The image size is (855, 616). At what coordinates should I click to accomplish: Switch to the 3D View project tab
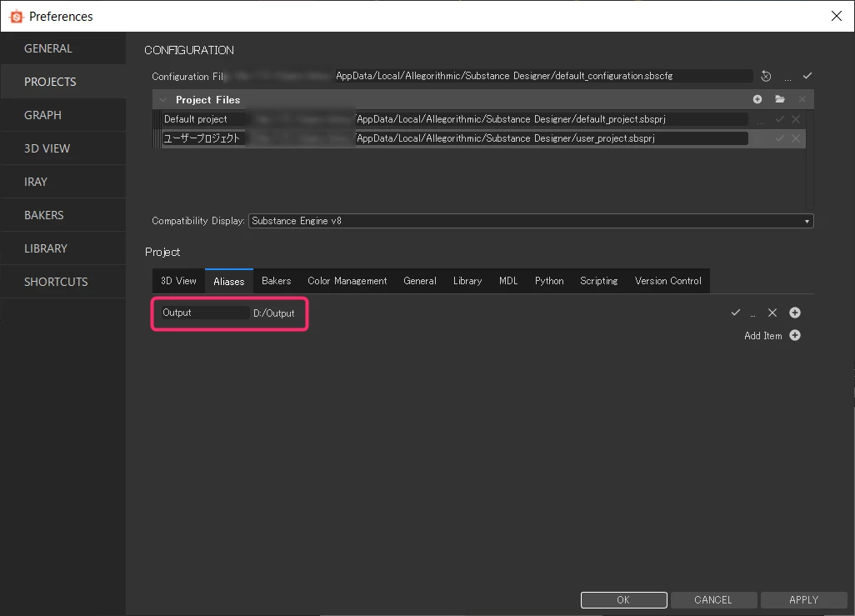click(178, 281)
